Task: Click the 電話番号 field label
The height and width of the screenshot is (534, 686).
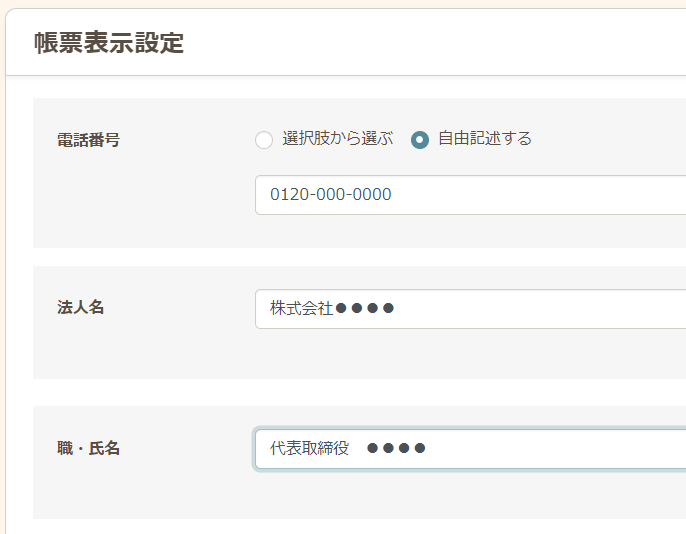Action: coord(89,140)
